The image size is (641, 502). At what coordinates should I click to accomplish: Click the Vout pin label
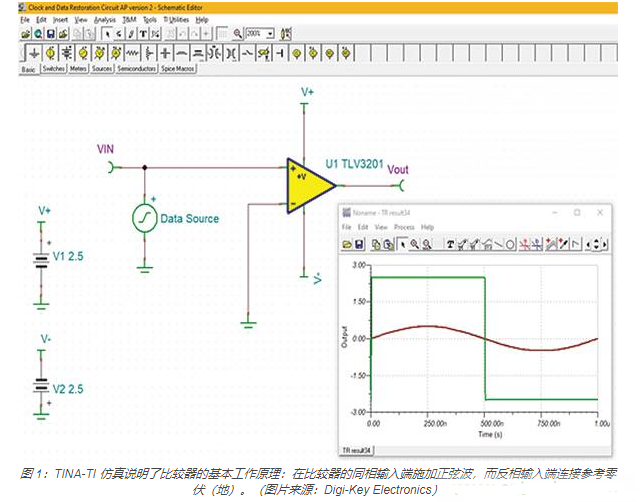tap(398, 170)
